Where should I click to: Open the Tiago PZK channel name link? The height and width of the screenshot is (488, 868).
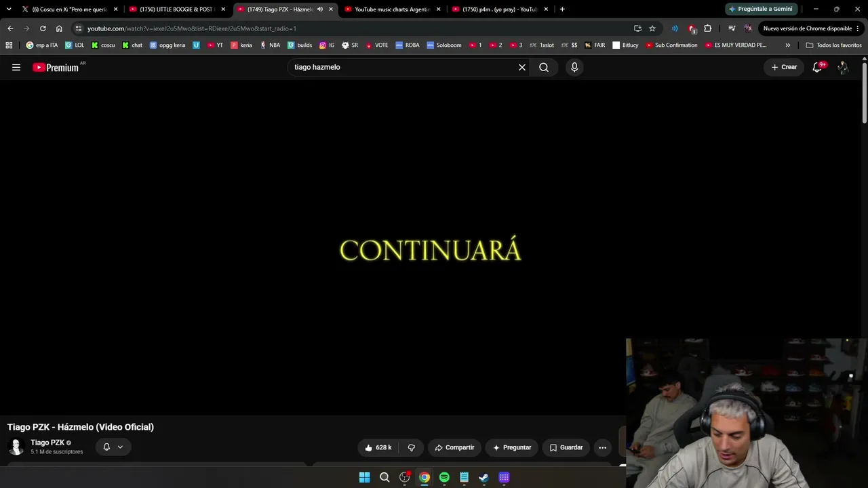(47, 443)
